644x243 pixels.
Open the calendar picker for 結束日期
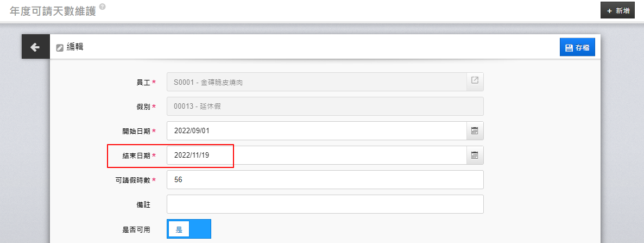point(475,155)
